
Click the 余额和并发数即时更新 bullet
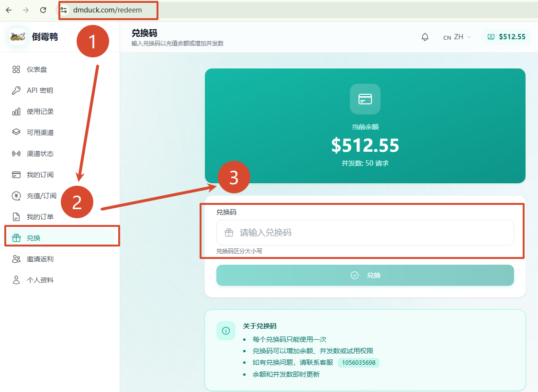286,374
